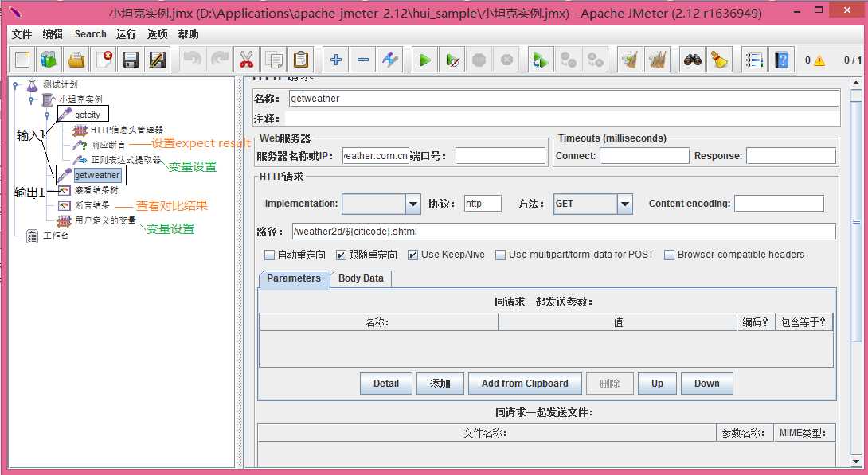Toggle the Use KeepAlive checkbox
868x475 pixels.
pos(413,255)
